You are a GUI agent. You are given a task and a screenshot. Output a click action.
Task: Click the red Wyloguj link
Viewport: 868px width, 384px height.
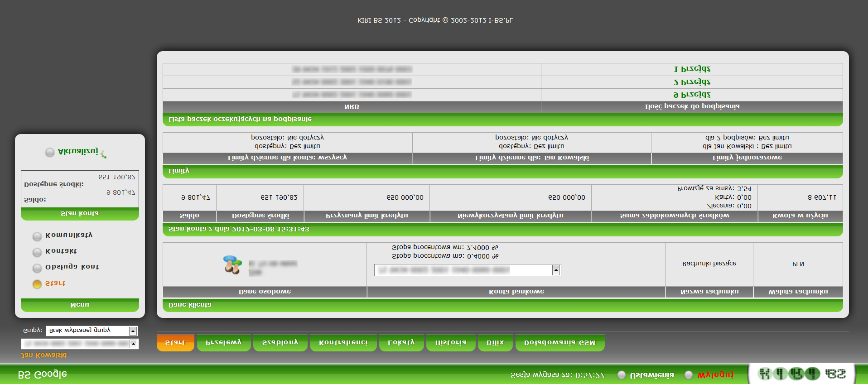pos(715,374)
